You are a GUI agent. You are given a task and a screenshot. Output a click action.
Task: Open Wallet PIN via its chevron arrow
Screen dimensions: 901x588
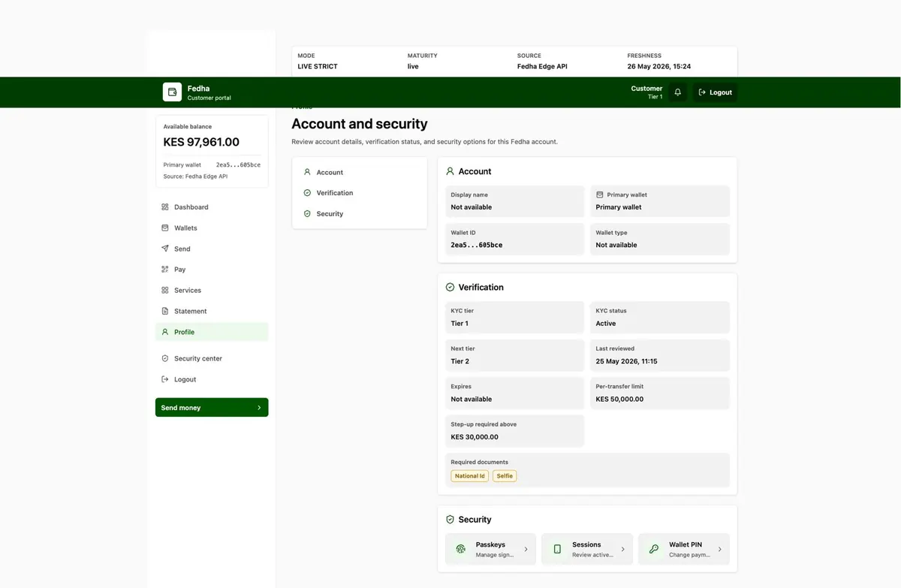[x=719, y=550]
